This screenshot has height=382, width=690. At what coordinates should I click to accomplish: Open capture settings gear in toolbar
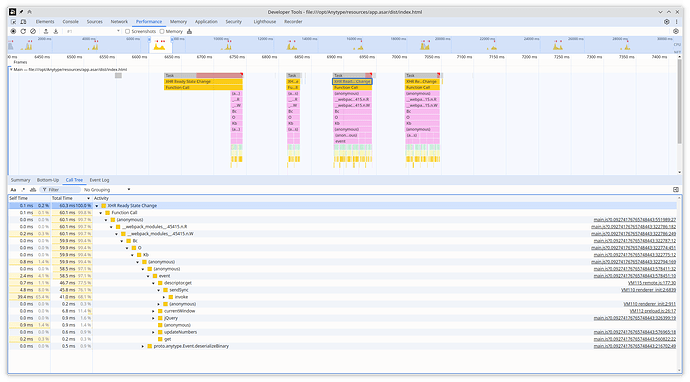click(676, 31)
